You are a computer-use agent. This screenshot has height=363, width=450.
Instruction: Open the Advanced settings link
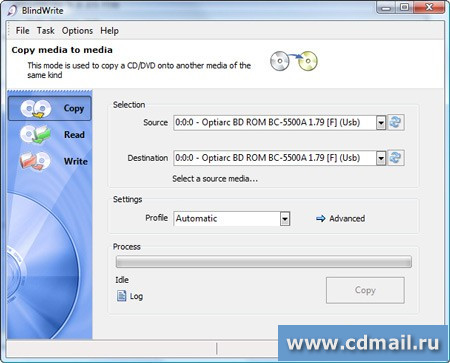347,219
